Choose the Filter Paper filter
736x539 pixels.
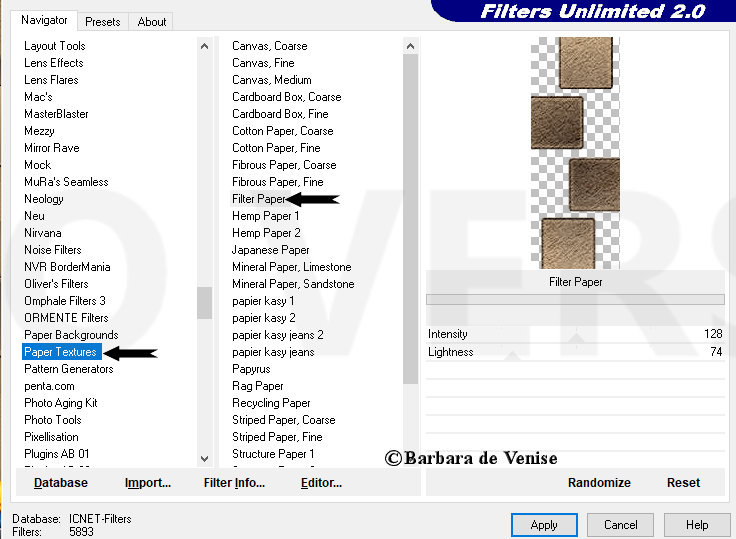[x=259, y=199]
